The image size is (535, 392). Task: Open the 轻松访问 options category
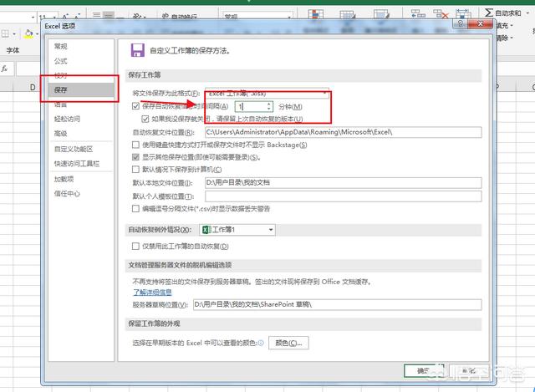point(67,119)
